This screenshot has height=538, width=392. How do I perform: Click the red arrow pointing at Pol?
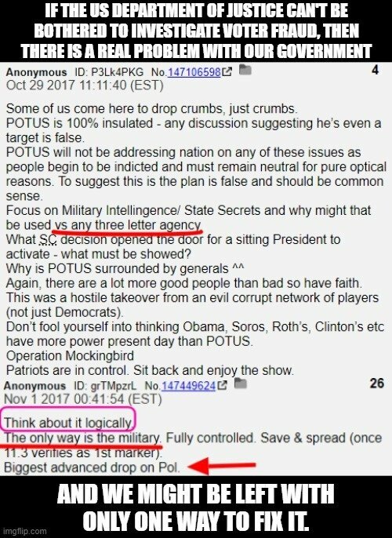(x=222, y=466)
